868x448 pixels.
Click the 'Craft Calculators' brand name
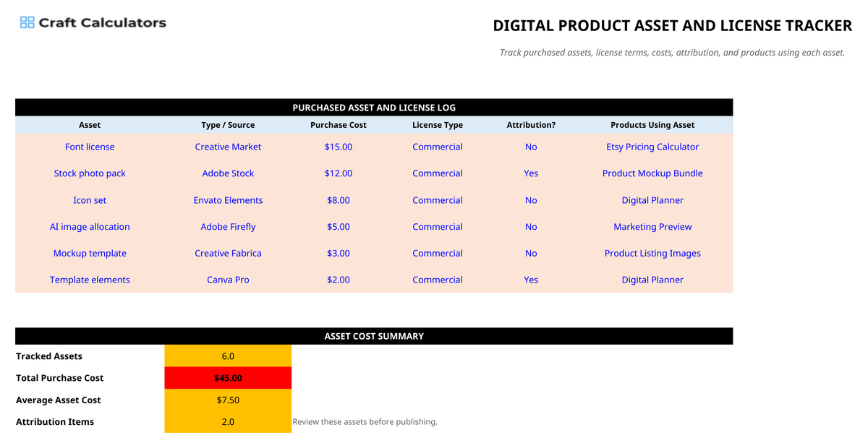[x=102, y=22]
